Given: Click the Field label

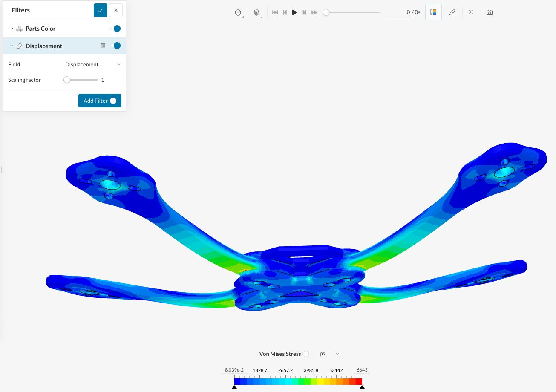Looking at the screenshot, I should click(x=14, y=65).
